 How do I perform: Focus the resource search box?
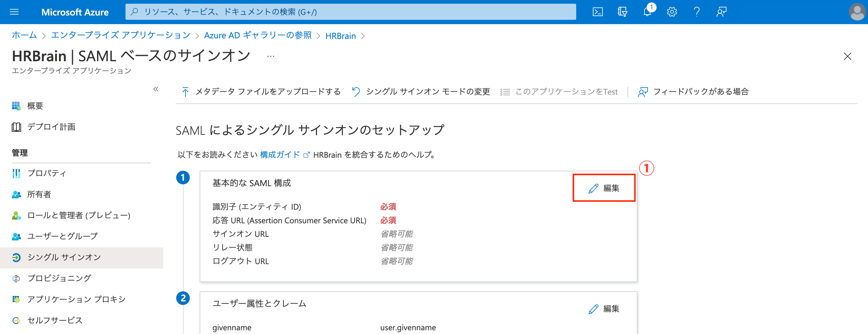(x=351, y=12)
